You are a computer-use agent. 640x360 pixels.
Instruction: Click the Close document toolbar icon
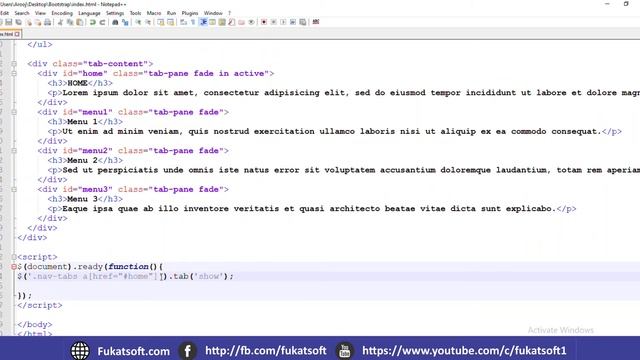29,22
